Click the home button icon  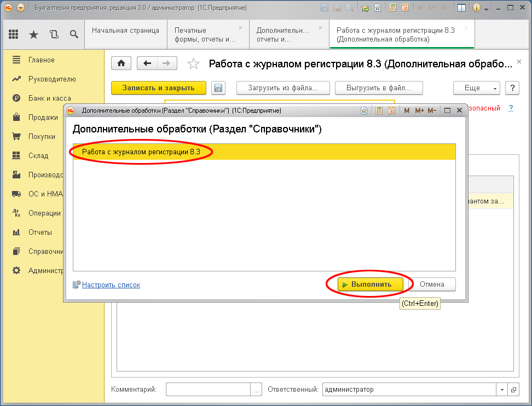pos(121,63)
